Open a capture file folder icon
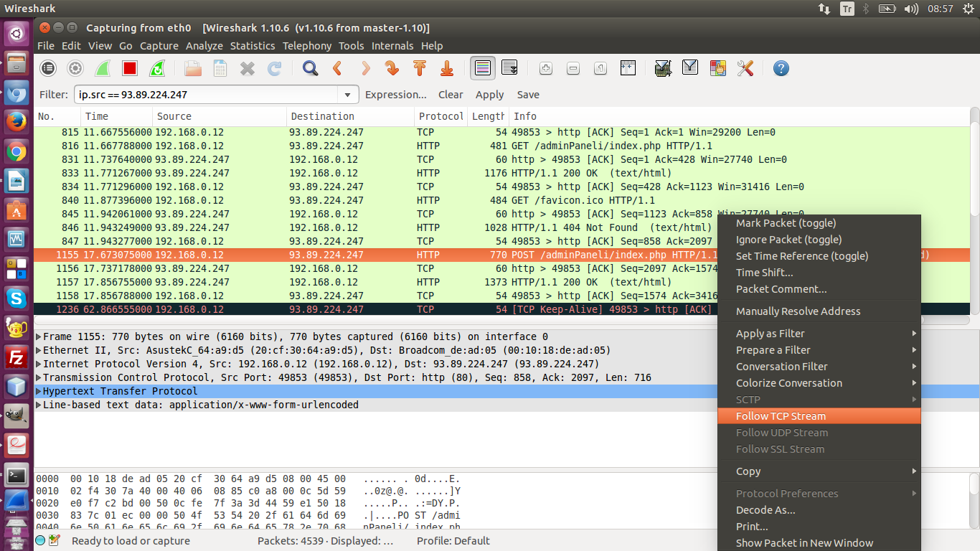Screen dimensions: 980x551 point(193,69)
